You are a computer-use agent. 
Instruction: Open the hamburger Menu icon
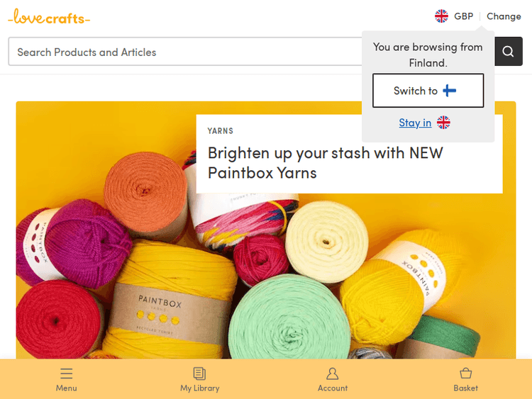tap(67, 373)
